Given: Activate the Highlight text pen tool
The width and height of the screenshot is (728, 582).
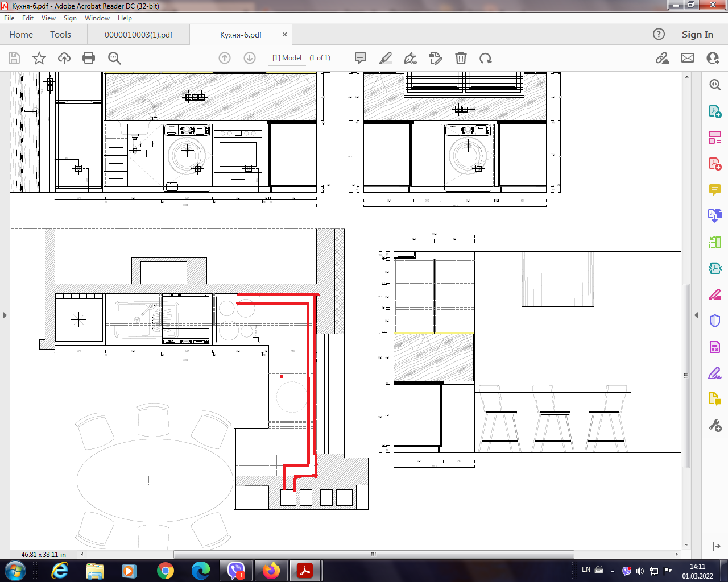Looking at the screenshot, I should [x=386, y=58].
